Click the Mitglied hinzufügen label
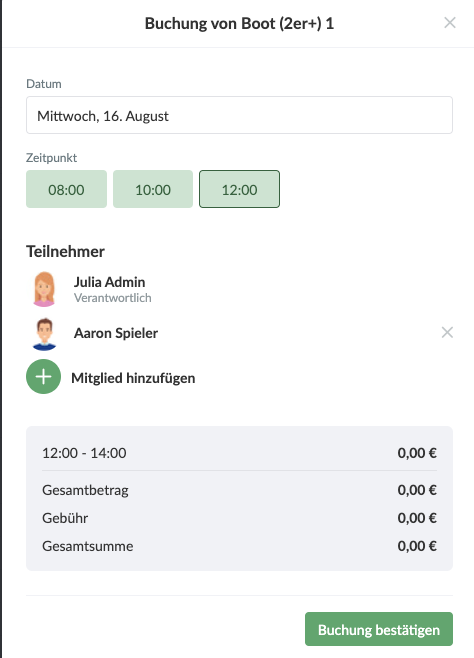474x658 pixels. (133, 378)
